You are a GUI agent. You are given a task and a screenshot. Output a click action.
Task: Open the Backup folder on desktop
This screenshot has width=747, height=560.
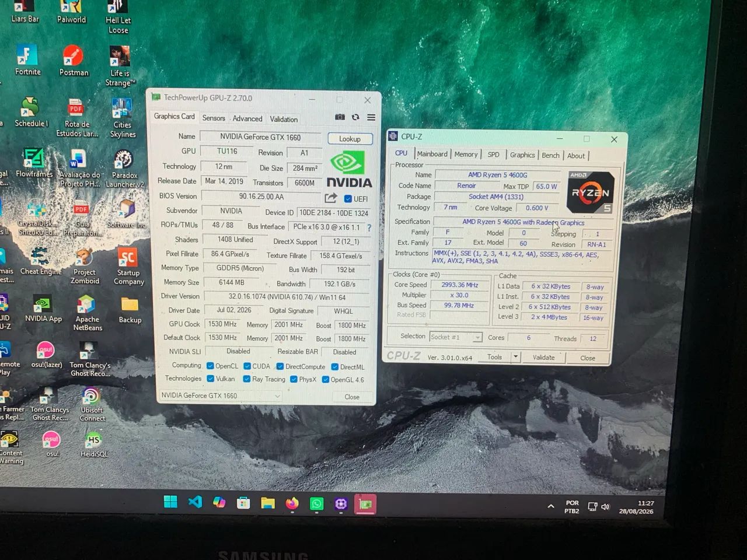(x=130, y=310)
